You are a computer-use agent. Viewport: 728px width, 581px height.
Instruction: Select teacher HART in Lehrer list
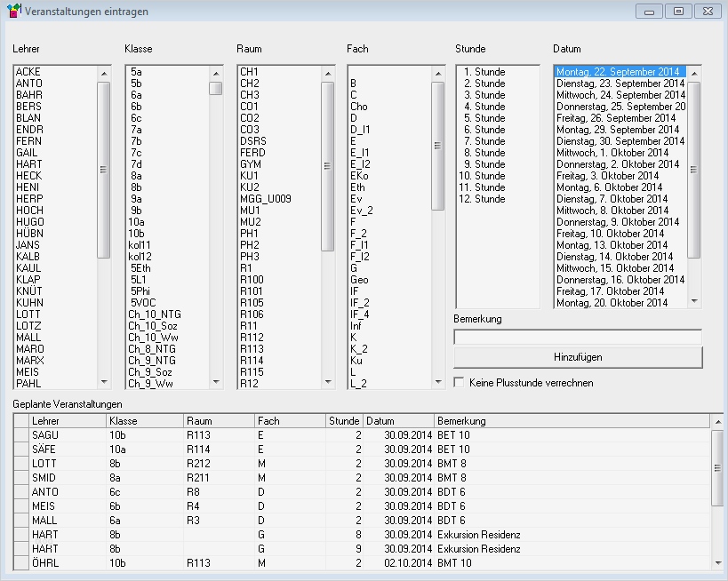coord(29,164)
